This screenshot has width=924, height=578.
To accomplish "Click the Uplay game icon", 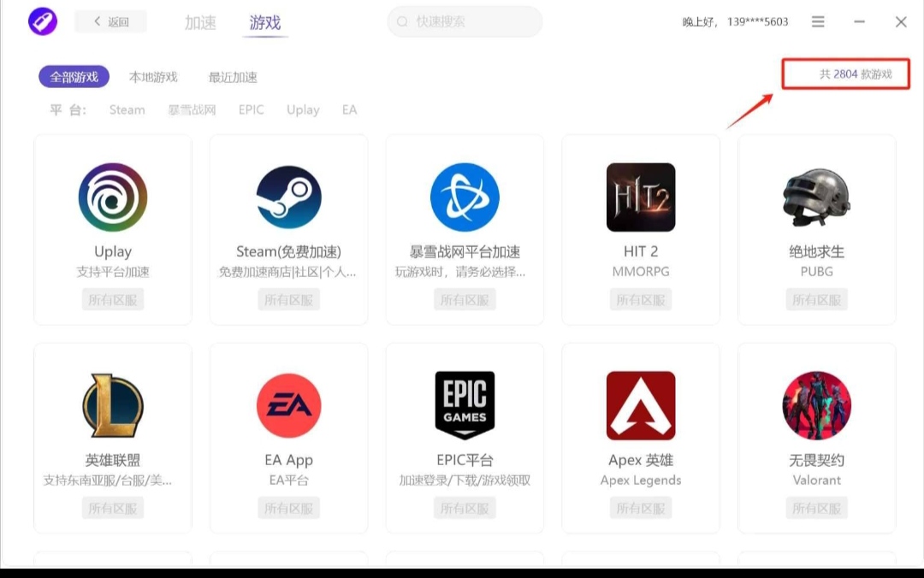I will 113,198.
